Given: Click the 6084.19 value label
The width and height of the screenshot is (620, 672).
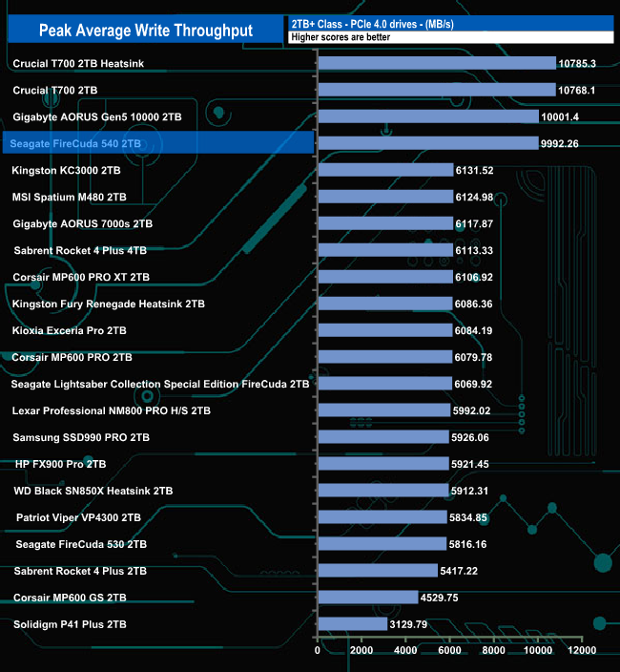Looking at the screenshot, I should pyautogui.click(x=473, y=330).
